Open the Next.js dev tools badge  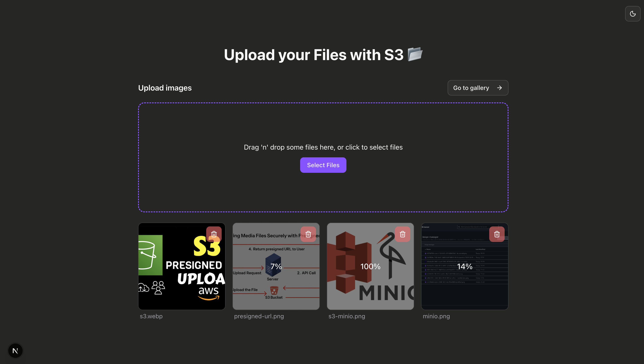pyautogui.click(x=15, y=351)
